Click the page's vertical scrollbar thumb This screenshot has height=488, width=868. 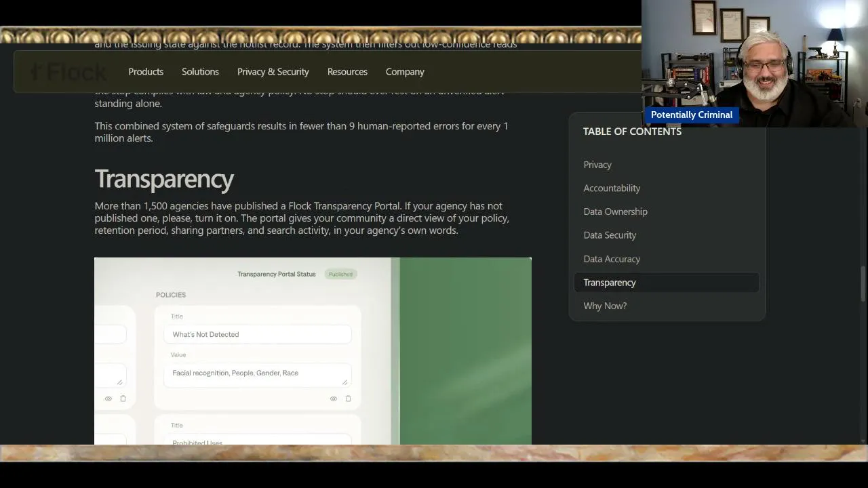tap(863, 284)
